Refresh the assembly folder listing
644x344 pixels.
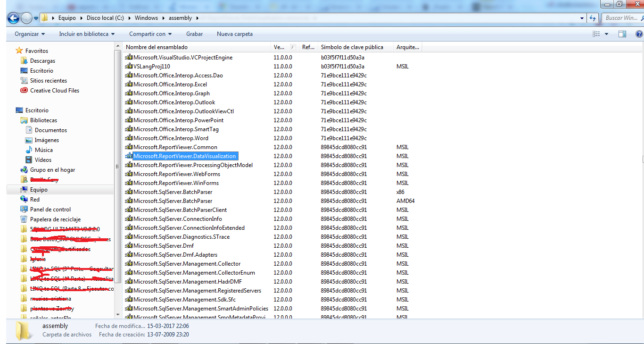pos(593,18)
